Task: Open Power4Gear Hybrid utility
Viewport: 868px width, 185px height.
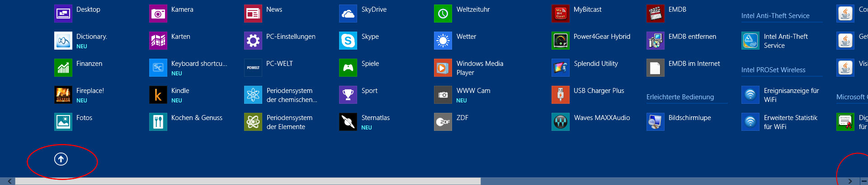Action: (560, 41)
